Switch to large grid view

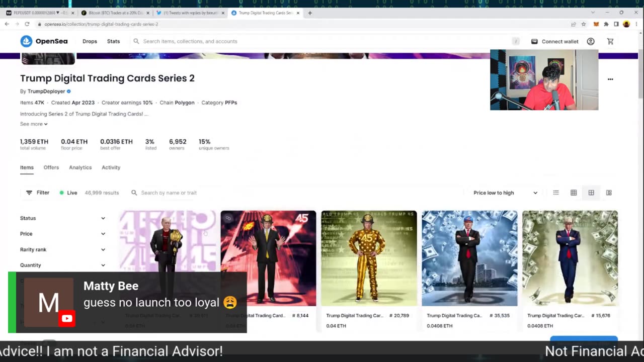coord(591,193)
